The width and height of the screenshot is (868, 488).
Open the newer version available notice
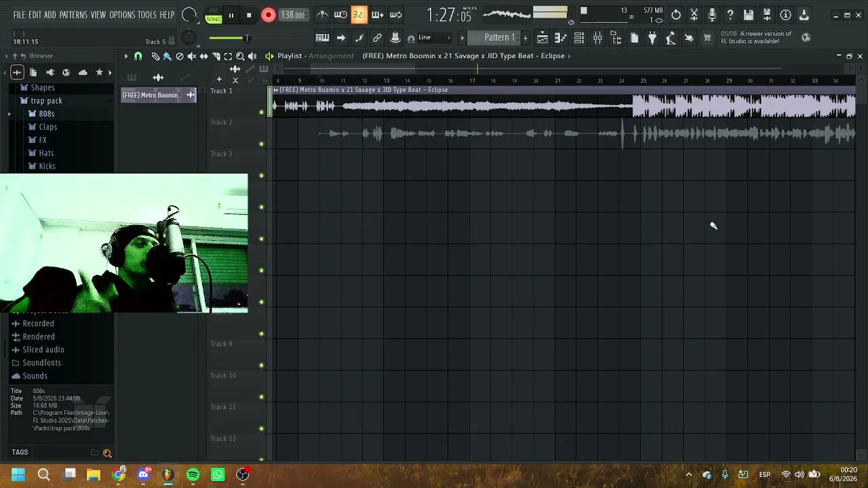pyautogui.click(x=756, y=37)
